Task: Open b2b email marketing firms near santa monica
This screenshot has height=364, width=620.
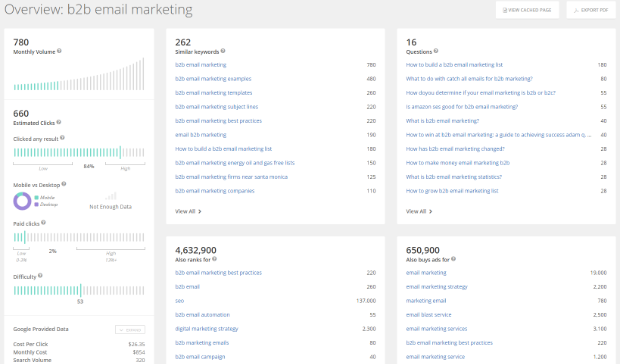Action: 231,177
